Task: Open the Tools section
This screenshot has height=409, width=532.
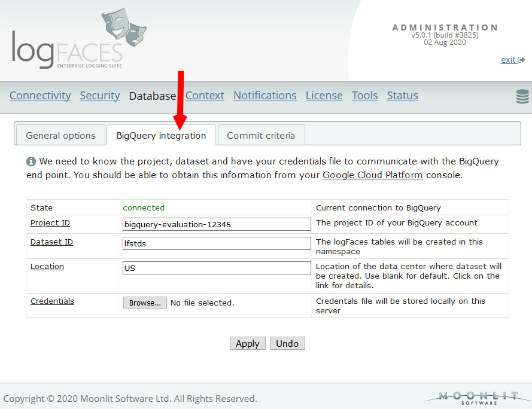Action: point(364,96)
